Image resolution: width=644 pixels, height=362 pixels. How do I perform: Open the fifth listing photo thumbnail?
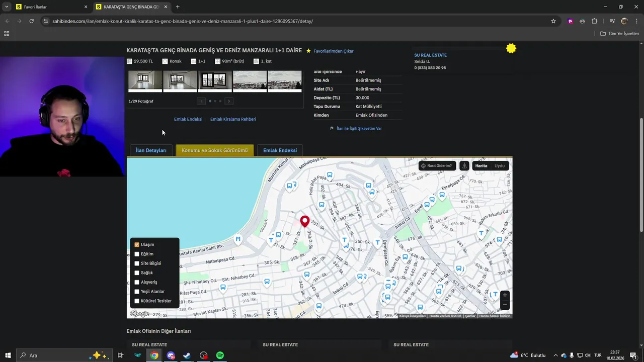click(x=285, y=80)
